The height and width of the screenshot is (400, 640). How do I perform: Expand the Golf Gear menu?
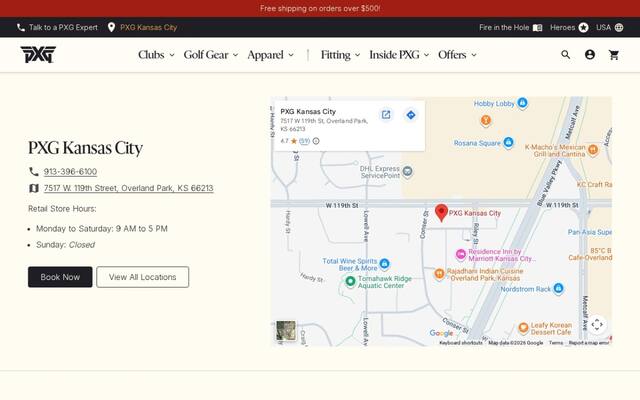[211, 55]
